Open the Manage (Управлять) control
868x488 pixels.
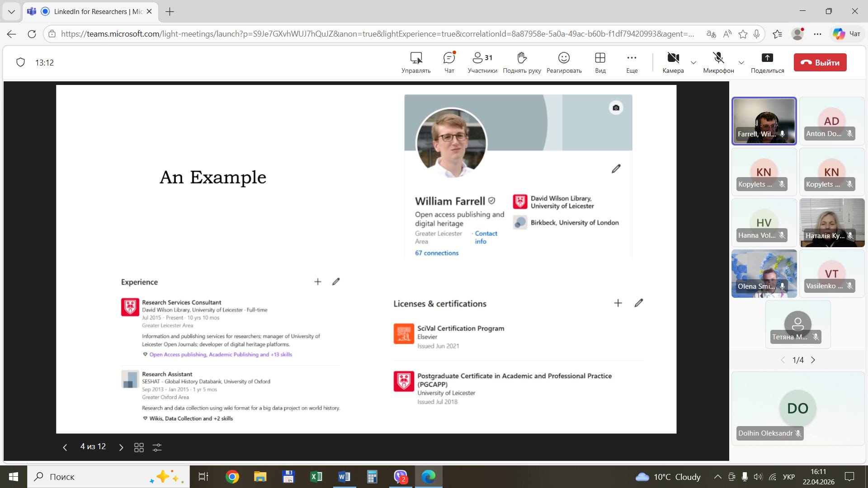(415, 62)
